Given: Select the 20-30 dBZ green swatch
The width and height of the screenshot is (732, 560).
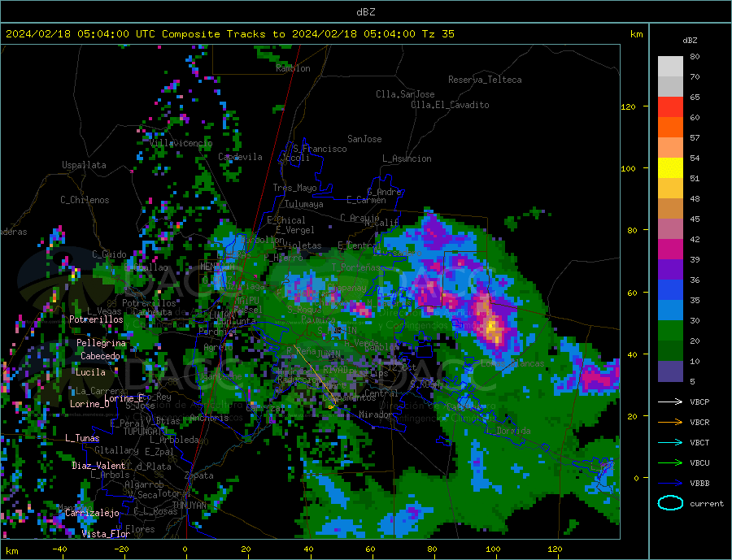Looking at the screenshot, I should pyautogui.click(x=670, y=331).
